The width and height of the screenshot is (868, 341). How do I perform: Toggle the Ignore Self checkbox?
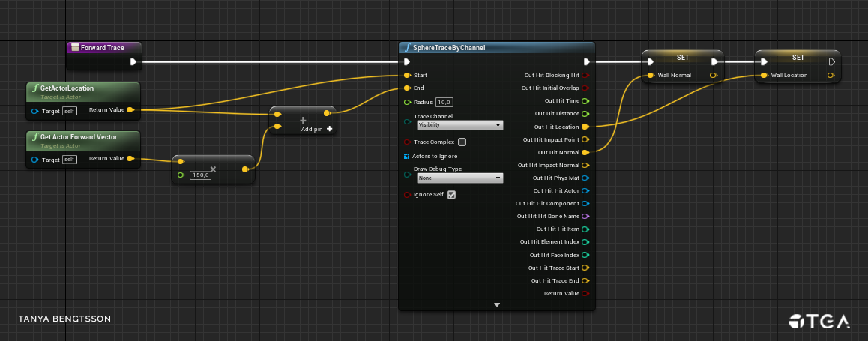[x=452, y=195]
